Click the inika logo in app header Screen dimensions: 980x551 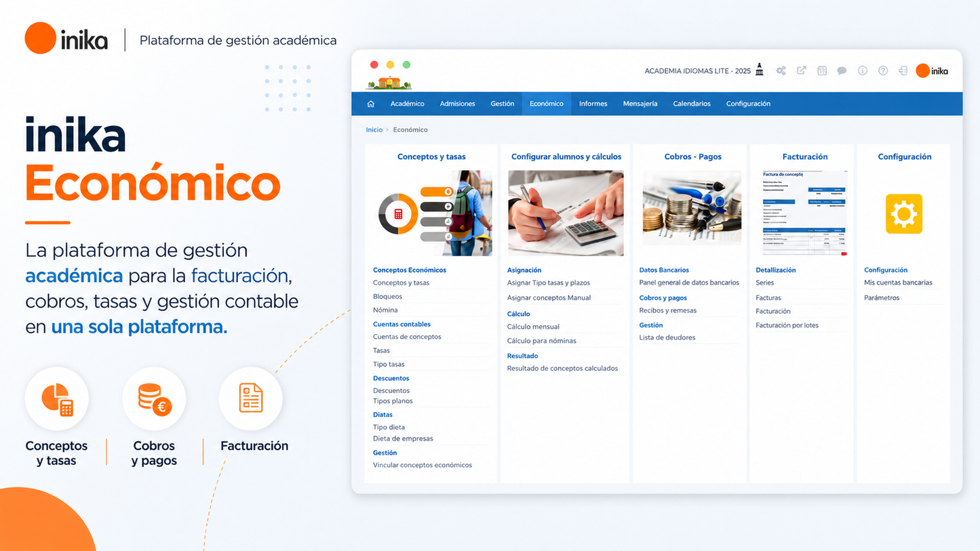[x=932, y=70]
